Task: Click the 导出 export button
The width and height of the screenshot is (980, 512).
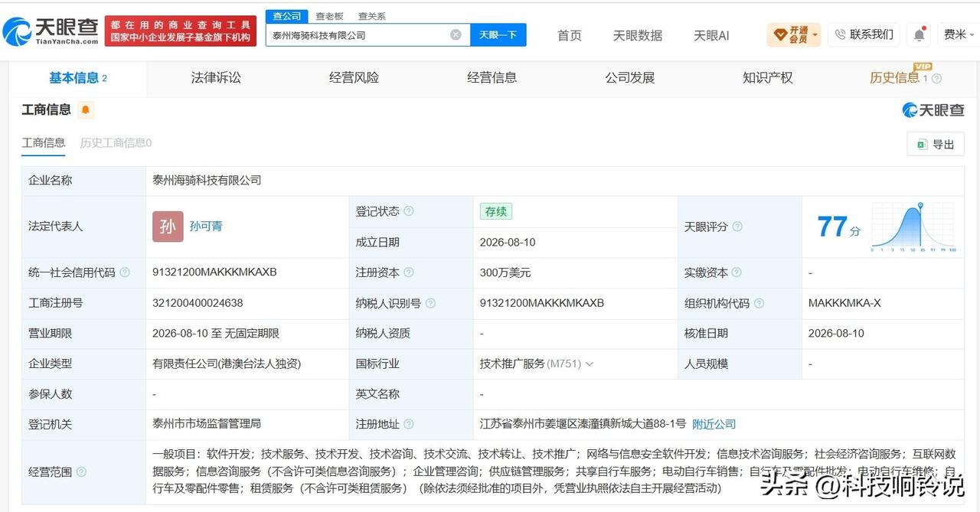Action: 936,144
